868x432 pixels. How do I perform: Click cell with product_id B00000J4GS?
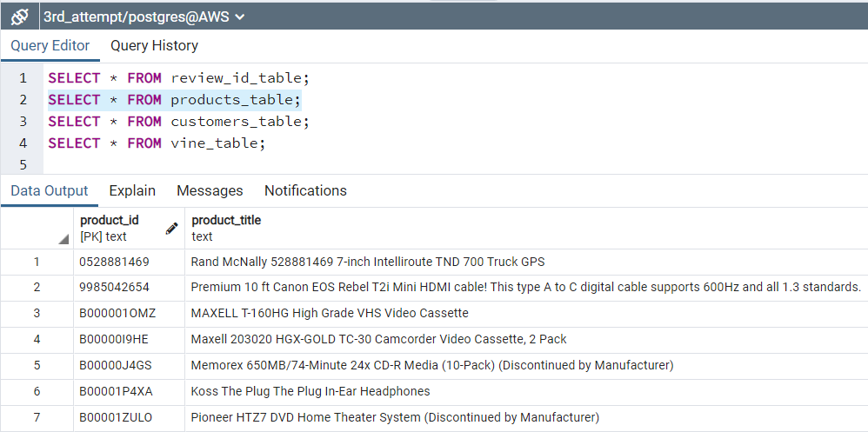click(x=129, y=366)
